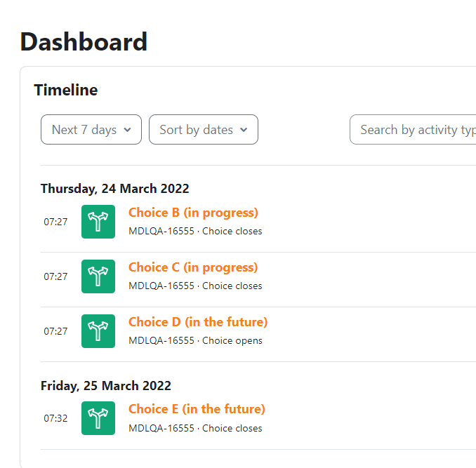Open the Next 7 days filter dropdown
The image size is (476, 468).
coord(91,130)
